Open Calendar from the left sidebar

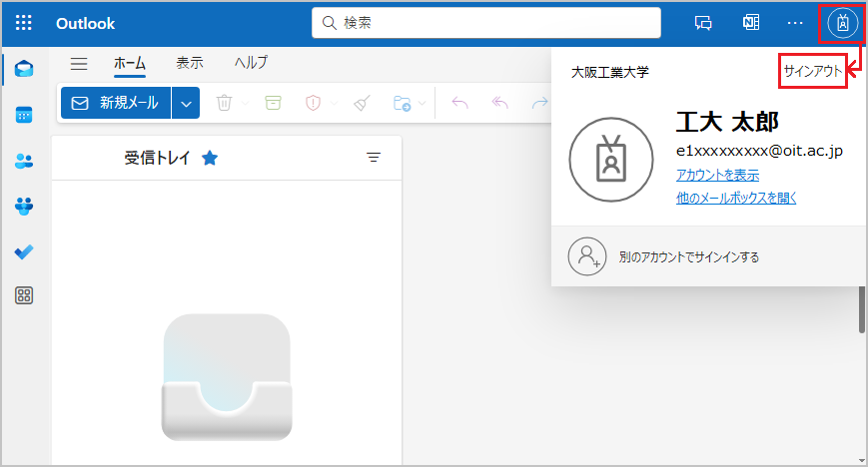tap(25, 115)
